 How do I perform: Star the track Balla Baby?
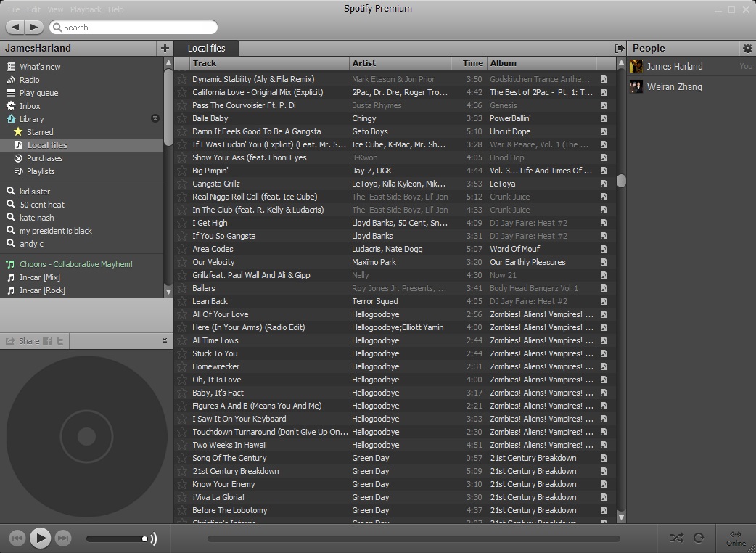[x=182, y=118]
